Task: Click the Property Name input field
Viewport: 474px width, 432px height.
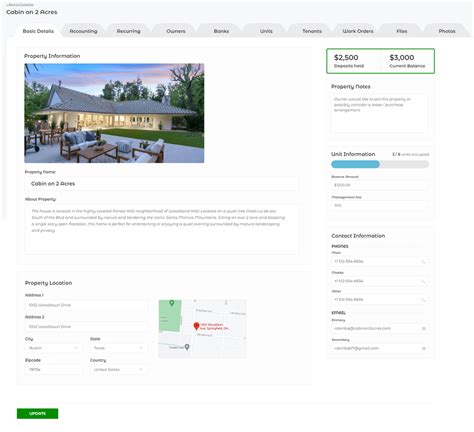Action: pyautogui.click(x=162, y=184)
